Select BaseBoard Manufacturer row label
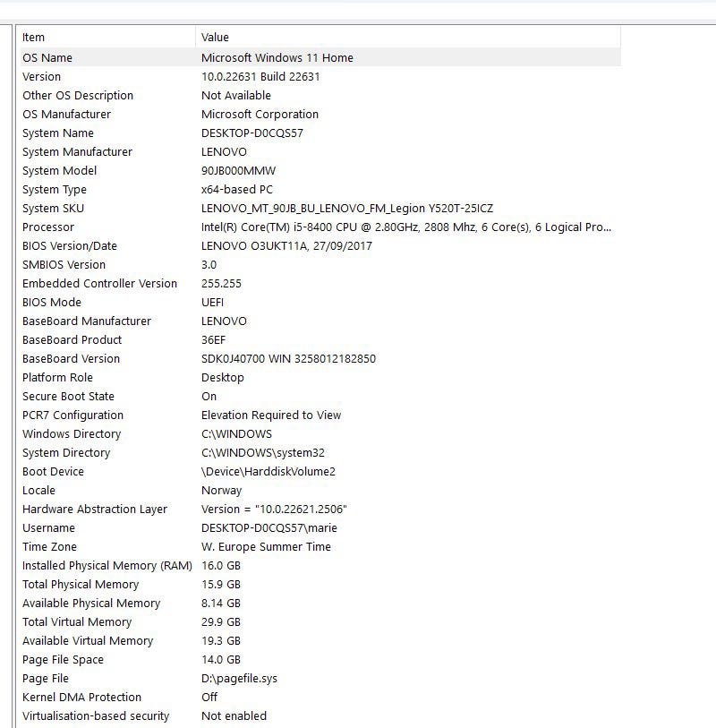 pos(86,321)
